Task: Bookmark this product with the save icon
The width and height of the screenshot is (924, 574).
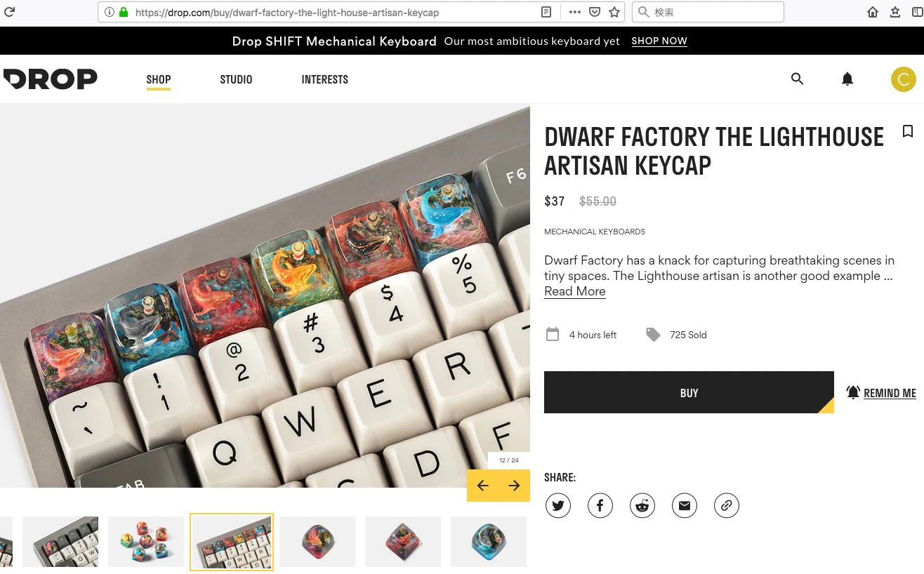Action: click(x=907, y=131)
